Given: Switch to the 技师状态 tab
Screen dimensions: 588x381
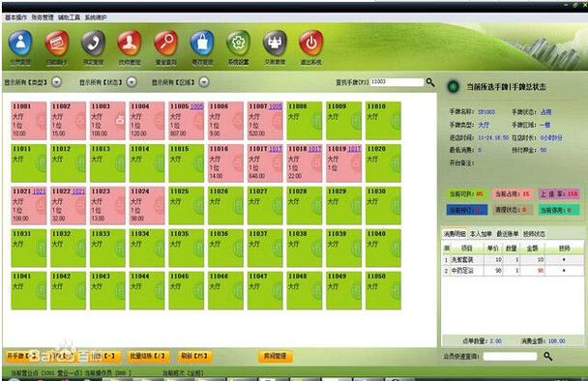Looking at the screenshot, I should 534,234.
